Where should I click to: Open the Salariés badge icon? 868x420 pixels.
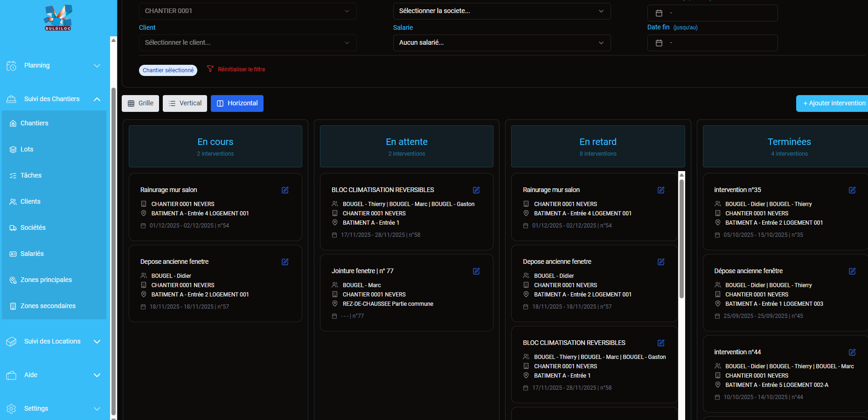(x=13, y=254)
